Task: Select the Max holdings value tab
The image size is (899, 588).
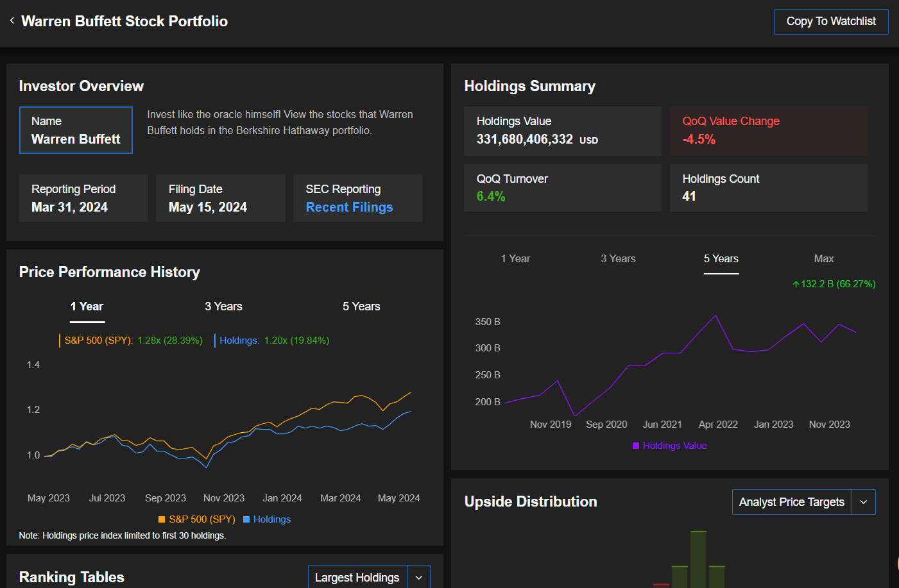Action: click(x=824, y=259)
